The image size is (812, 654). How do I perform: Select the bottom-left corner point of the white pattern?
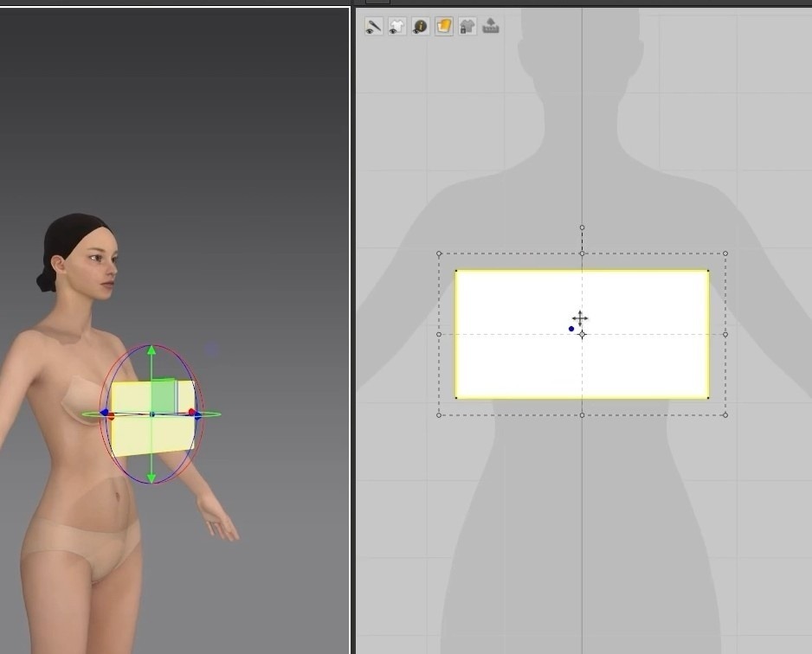coord(456,398)
